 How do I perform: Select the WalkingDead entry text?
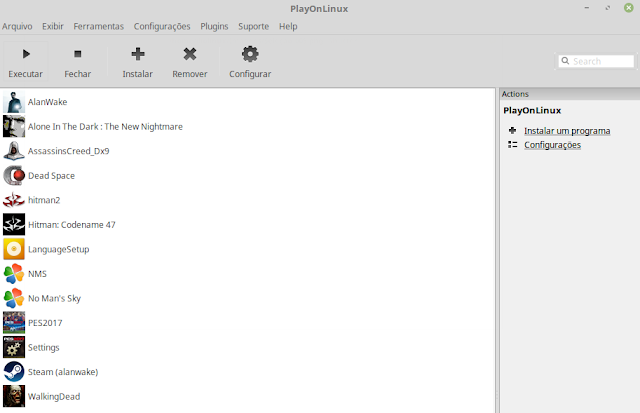pos(54,397)
